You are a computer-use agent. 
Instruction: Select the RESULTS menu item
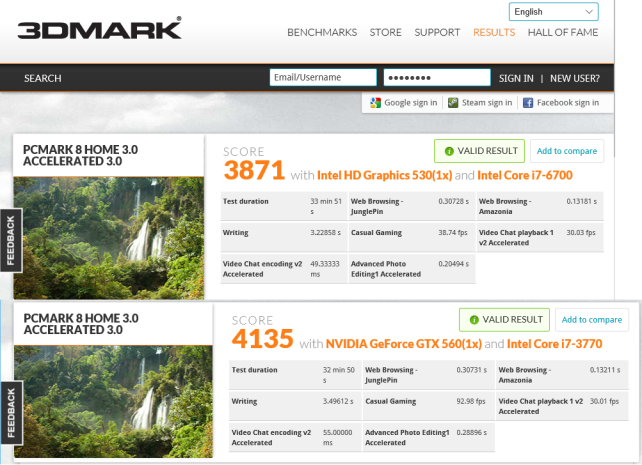(x=494, y=32)
